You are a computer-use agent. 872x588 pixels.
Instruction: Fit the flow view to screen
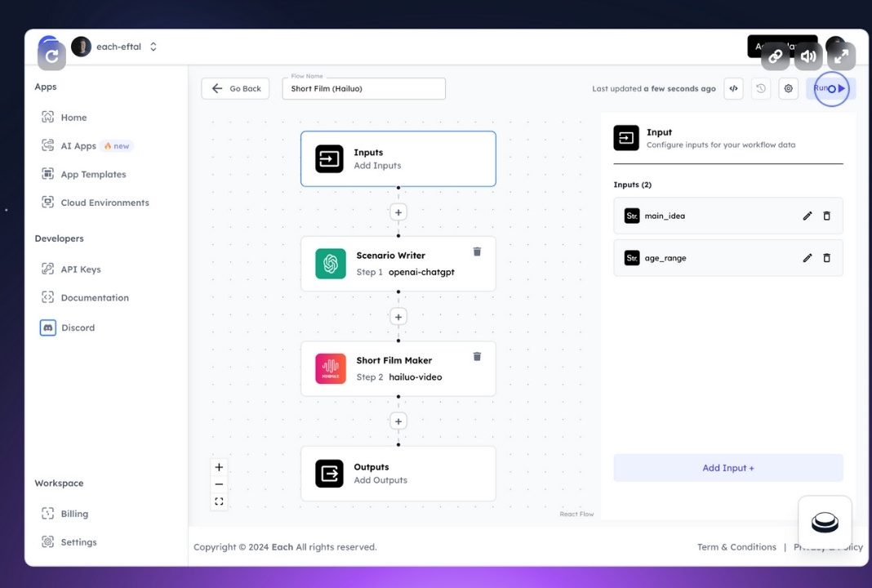219,501
